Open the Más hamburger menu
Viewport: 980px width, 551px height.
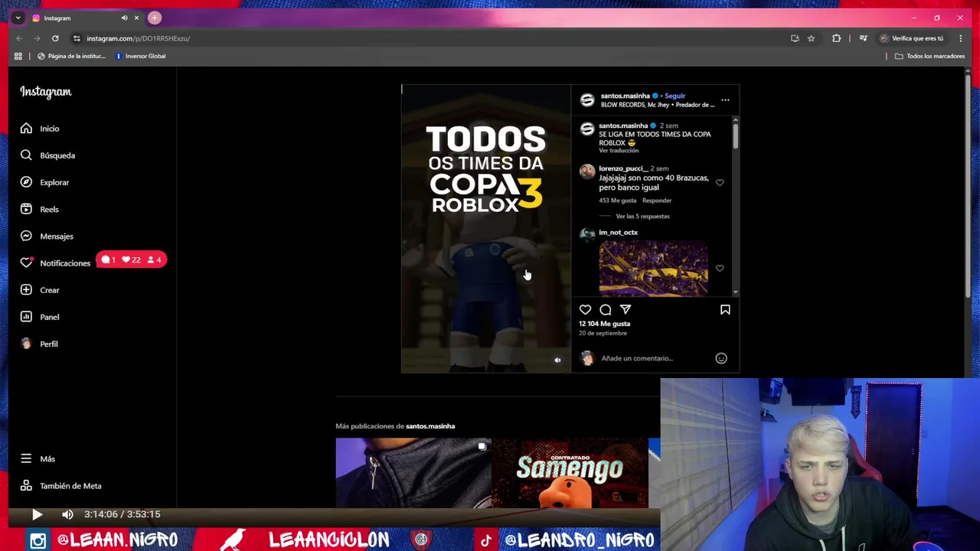(x=26, y=458)
